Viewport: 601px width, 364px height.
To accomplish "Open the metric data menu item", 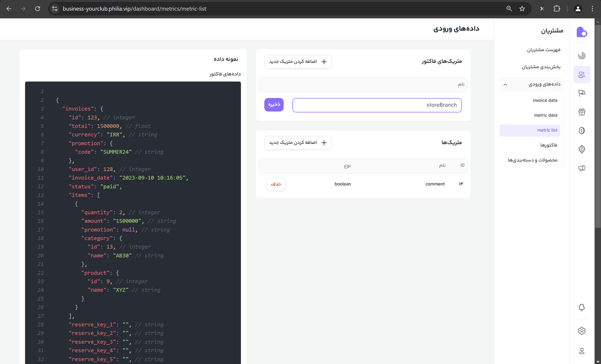I will click(545, 115).
